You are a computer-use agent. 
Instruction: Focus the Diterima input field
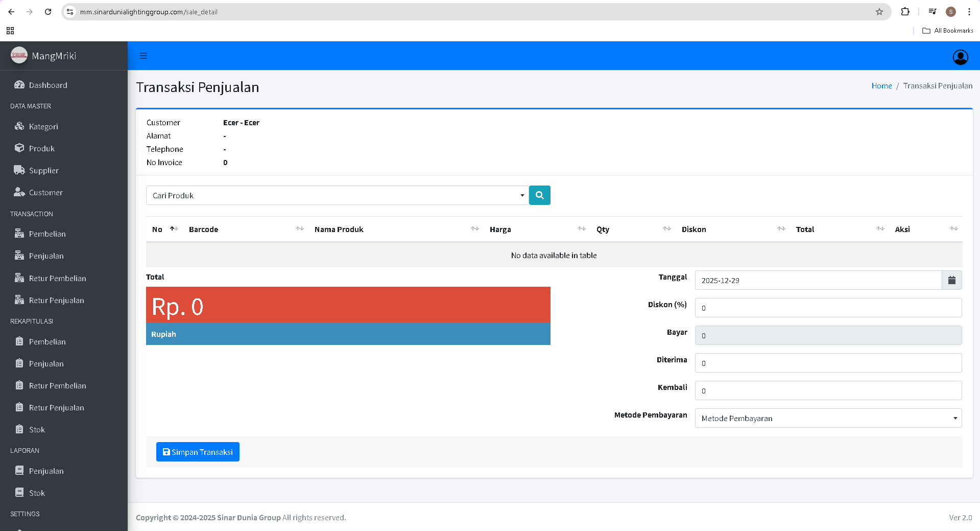[828, 363]
